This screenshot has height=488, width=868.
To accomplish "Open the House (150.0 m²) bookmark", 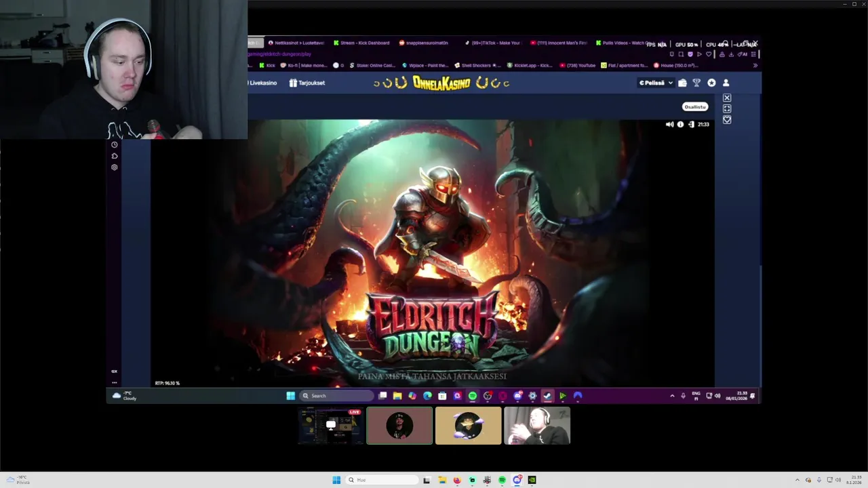I will [675, 66].
